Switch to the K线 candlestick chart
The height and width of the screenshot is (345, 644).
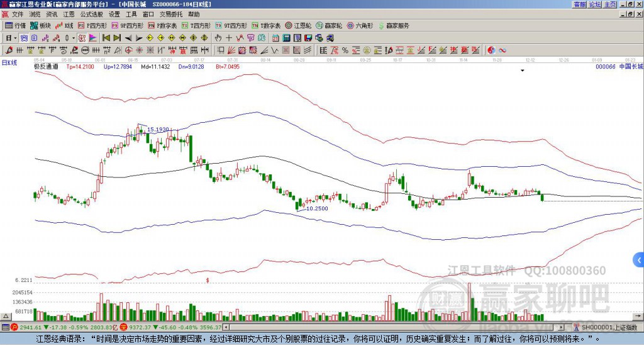click(x=64, y=25)
